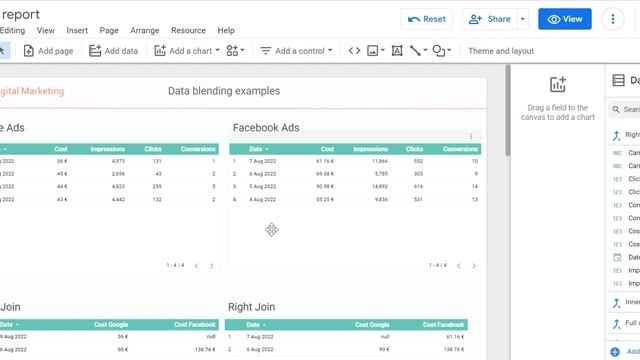The image size is (640, 360).
Task: Click the URL embed code icon
Action: (354, 51)
